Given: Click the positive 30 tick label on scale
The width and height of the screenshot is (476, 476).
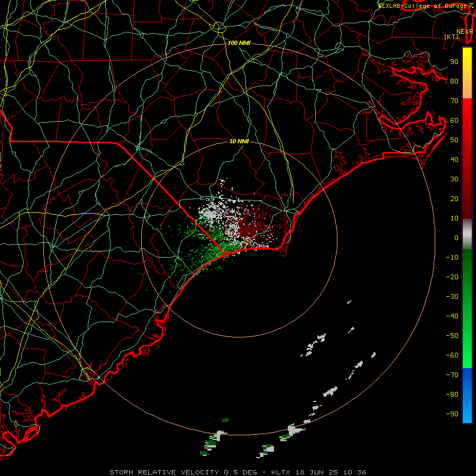Looking at the screenshot, I should (454, 179).
